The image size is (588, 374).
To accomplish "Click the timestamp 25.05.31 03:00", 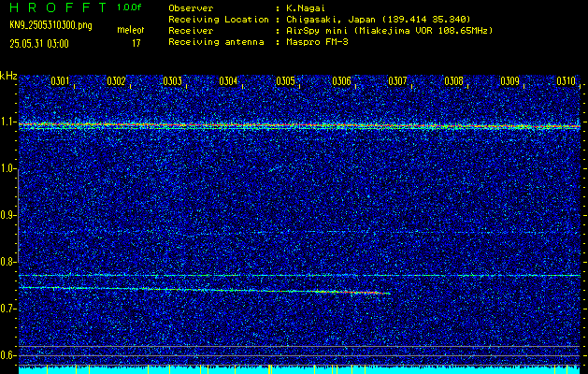I will tap(39, 44).
